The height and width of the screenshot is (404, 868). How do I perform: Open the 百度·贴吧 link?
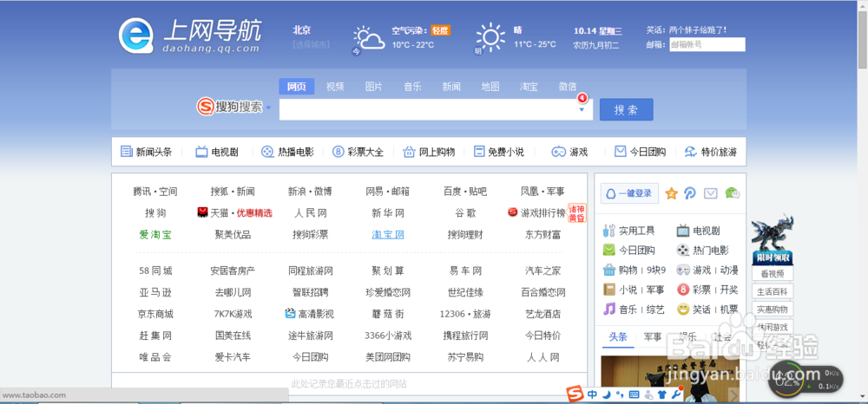[465, 192]
